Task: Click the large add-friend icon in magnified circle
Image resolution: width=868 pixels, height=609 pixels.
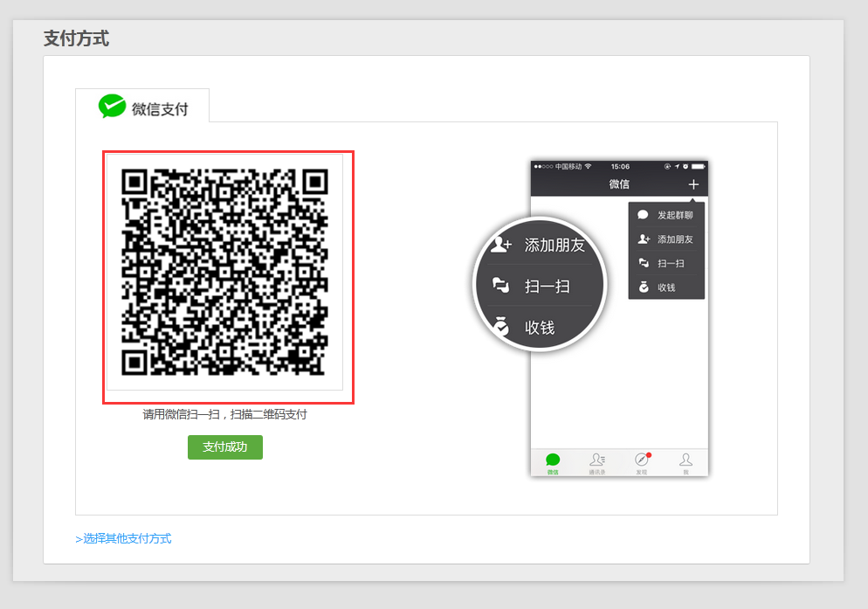Action: click(x=501, y=245)
